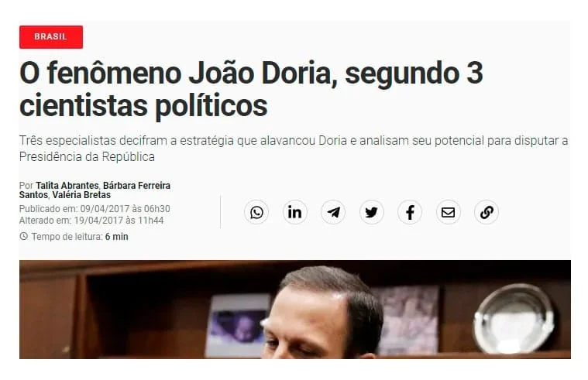Click the 6 min reading time text

pyautogui.click(x=117, y=237)
